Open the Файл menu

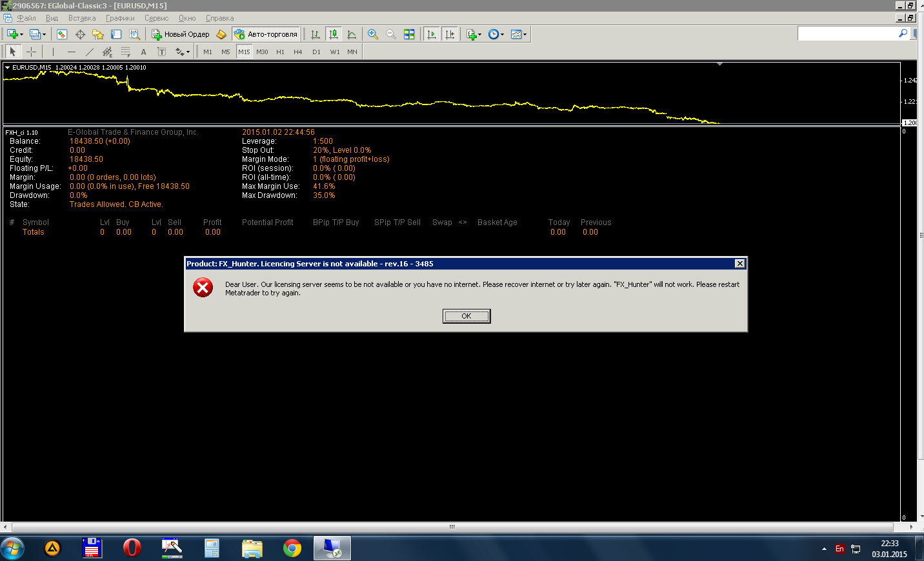(x=26, y=18)
